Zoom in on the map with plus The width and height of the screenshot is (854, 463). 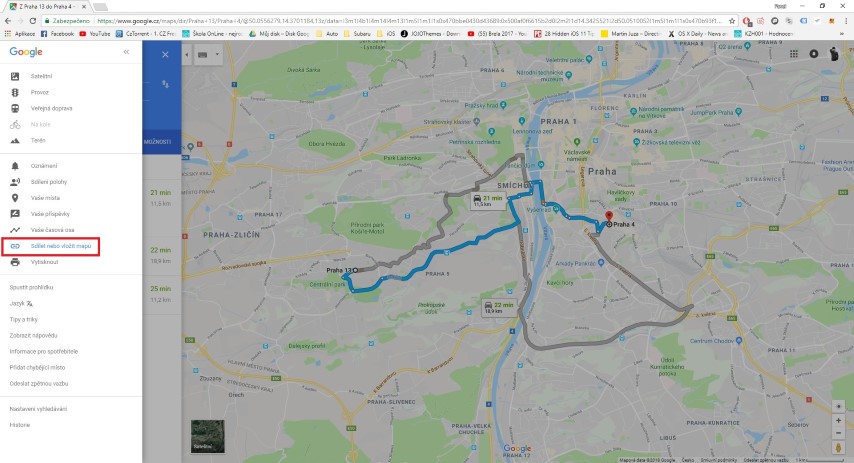tap(838, 421)
